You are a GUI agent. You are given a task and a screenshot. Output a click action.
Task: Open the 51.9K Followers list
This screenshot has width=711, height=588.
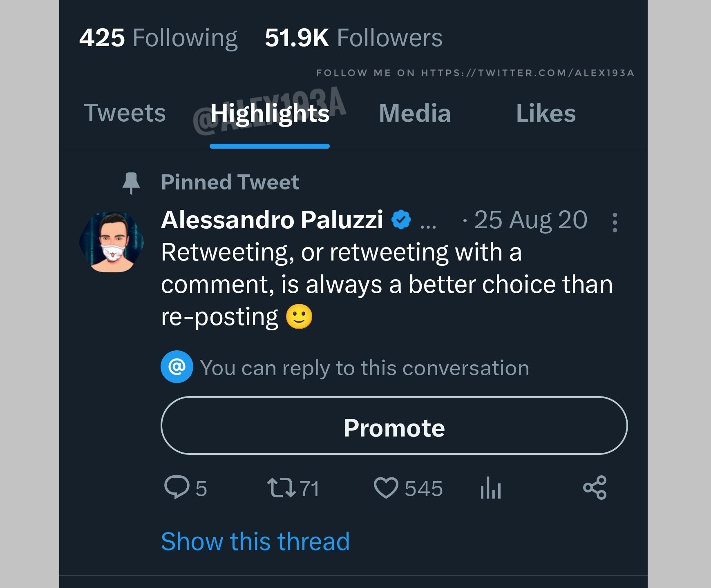353,38
